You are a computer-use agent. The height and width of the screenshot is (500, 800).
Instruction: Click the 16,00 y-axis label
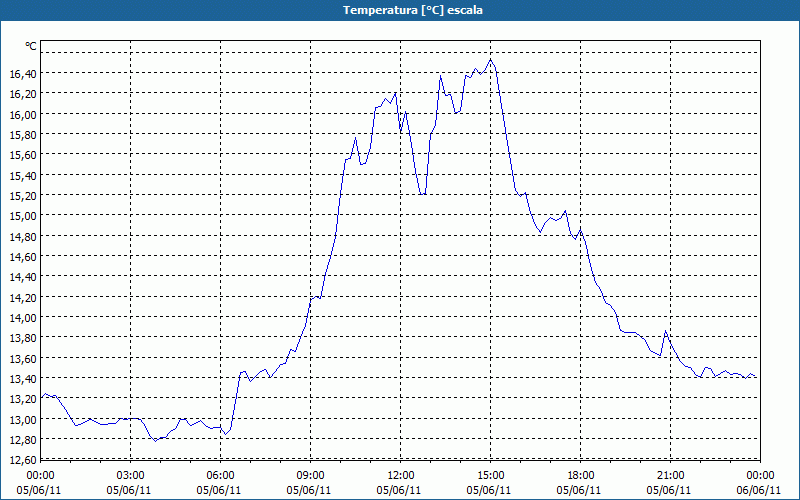coord(23,115)
